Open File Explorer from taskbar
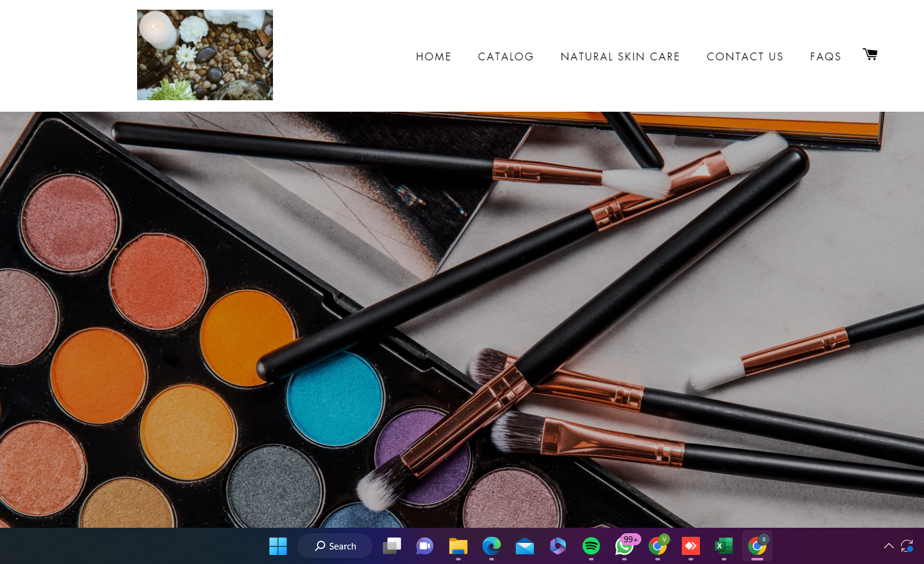The height and width of the screenshot is (564, 924). click(458, 546)
